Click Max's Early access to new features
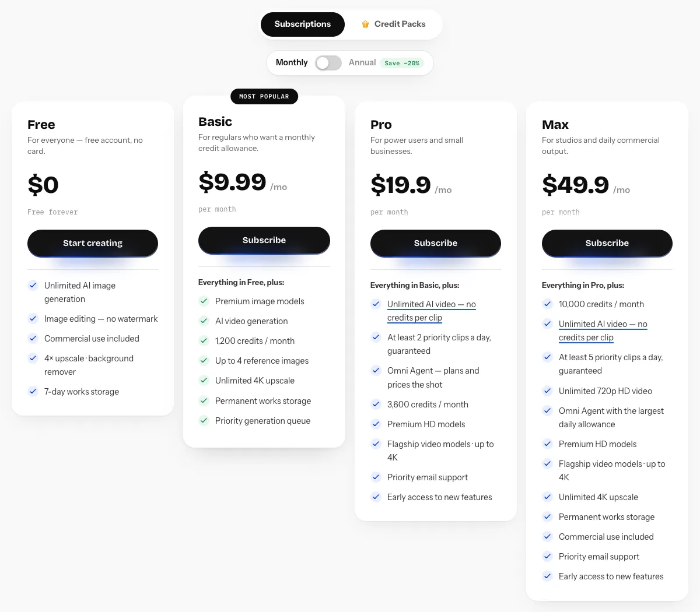Viewport: 700px width, 612px height. click(611, 576)
